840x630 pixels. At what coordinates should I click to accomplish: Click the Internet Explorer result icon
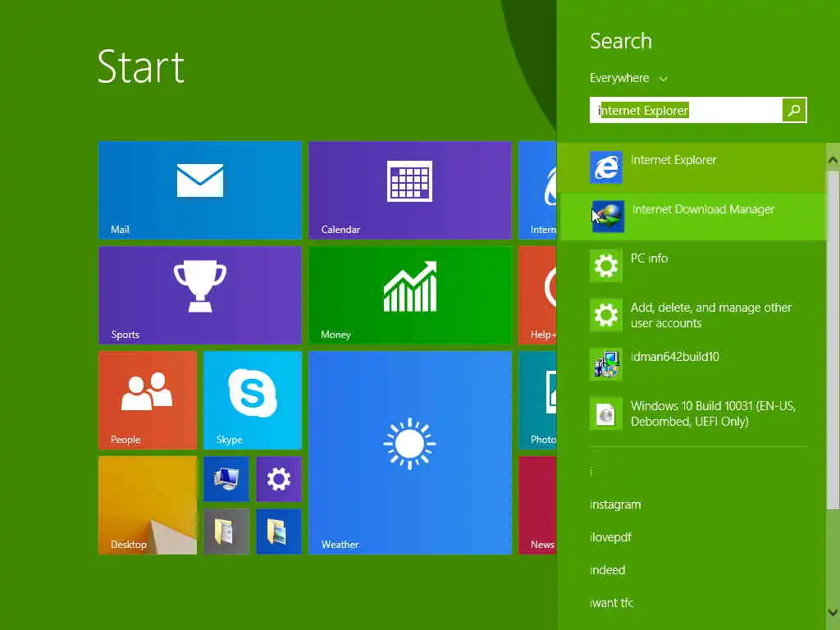606,167
